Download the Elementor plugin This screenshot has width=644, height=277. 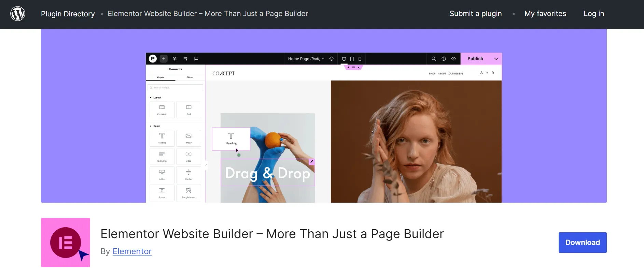pyautogui.click(x=583, y=243)
